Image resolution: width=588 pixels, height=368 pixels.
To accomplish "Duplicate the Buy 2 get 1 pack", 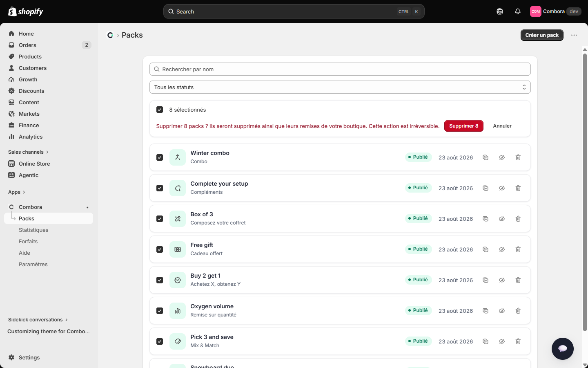I will point(486,280).
